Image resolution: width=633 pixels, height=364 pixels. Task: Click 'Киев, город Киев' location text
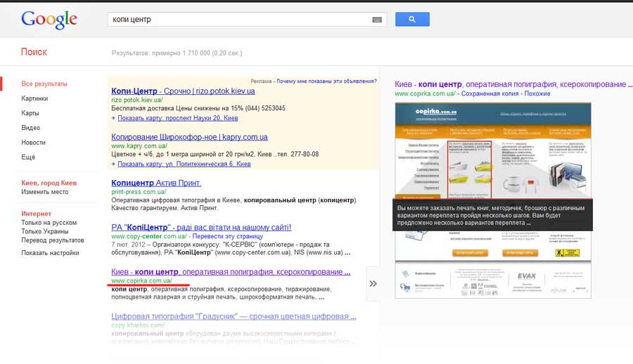click(x=49, y=183)
